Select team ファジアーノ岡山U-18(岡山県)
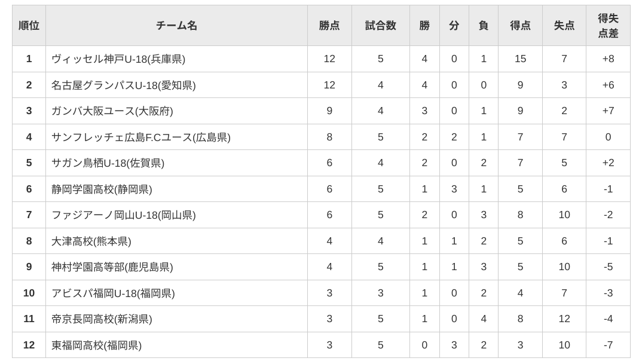This screenshot has width=639, height=364. click(124, 215)
